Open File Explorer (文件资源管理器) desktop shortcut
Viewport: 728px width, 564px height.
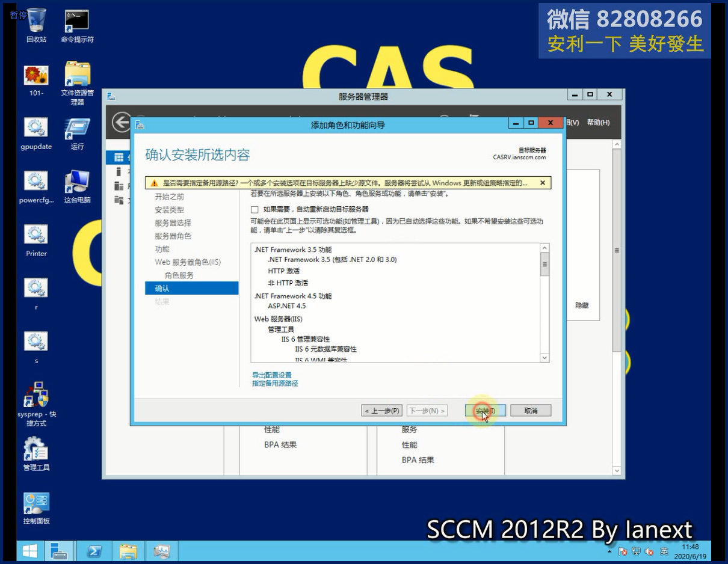pos(77,83)
